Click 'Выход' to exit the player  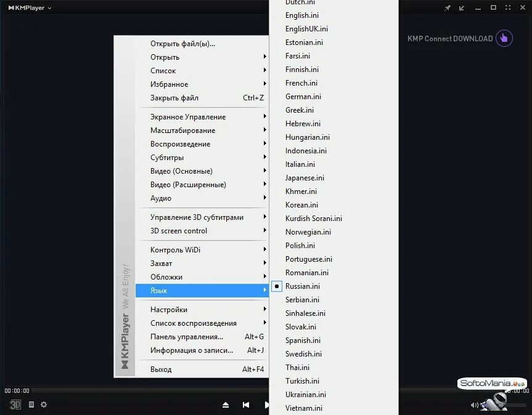point(202,369)
